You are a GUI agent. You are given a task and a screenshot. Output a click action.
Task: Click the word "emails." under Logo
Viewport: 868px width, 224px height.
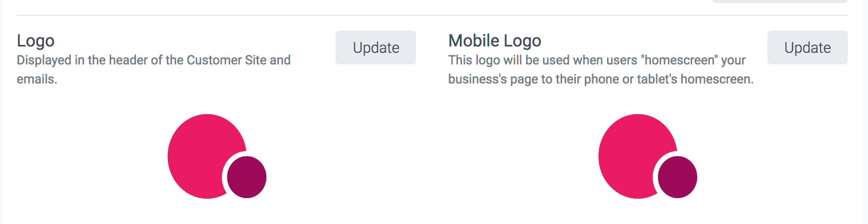[x=37, y=79]
